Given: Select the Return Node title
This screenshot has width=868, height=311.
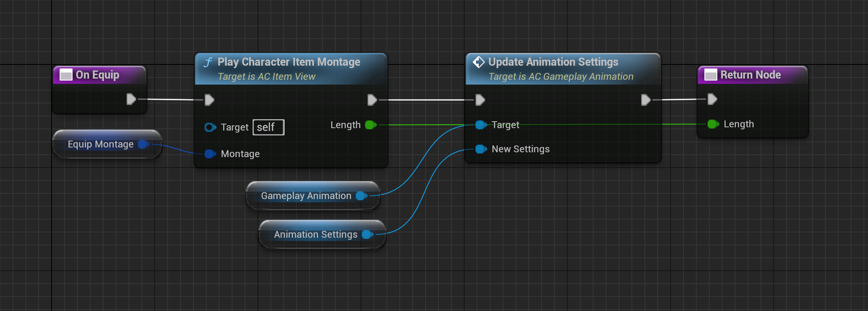Looking at the screenshot, I should [751, 75].
